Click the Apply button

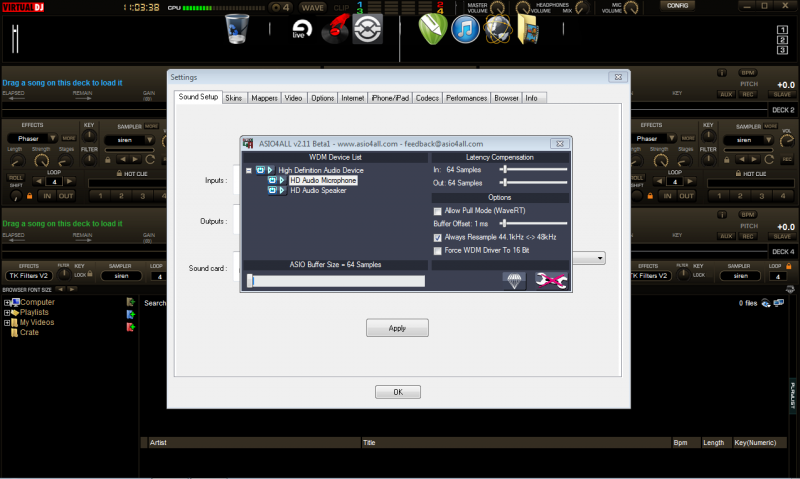pos(397,328)
